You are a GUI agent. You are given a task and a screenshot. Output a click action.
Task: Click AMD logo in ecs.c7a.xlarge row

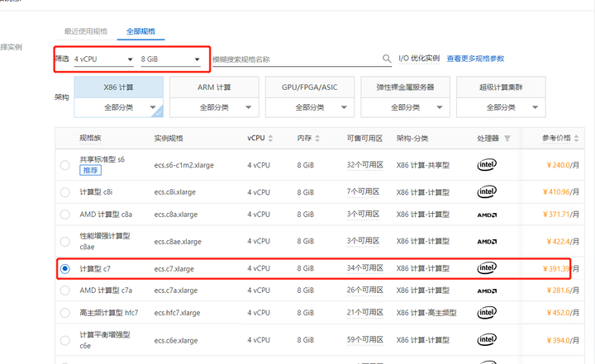487,291
